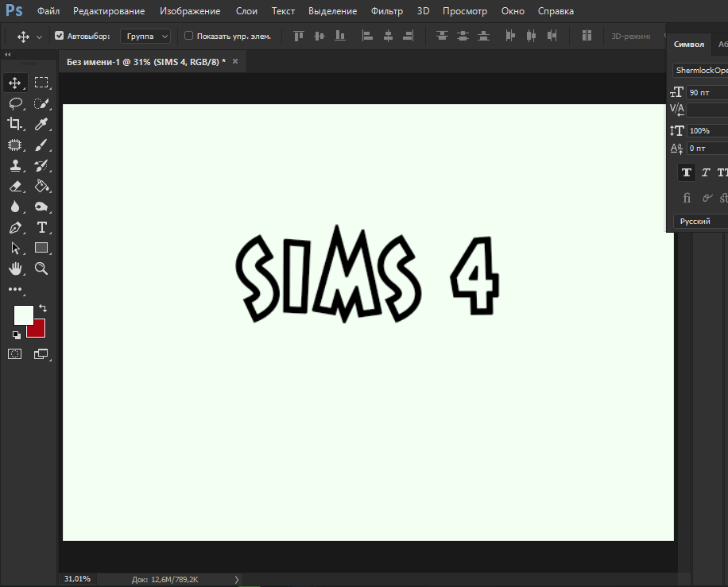The image size is (728, 587).
Task: Toggle faux bold in Символ panel
Action: pyautogui.click(x=686, y=172)
